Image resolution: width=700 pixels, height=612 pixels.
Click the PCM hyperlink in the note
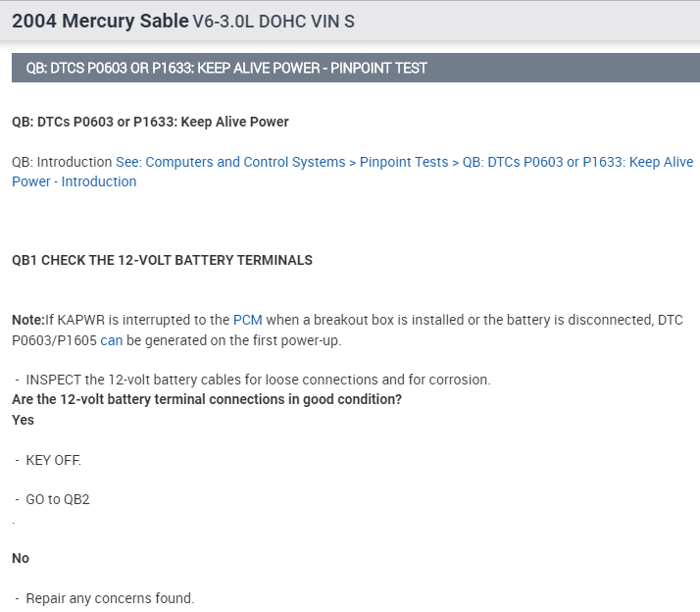click(247, 320)
